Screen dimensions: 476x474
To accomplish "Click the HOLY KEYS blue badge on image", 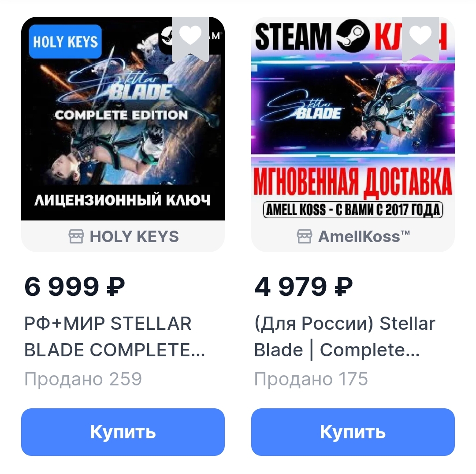I will (x=65, y=41).
